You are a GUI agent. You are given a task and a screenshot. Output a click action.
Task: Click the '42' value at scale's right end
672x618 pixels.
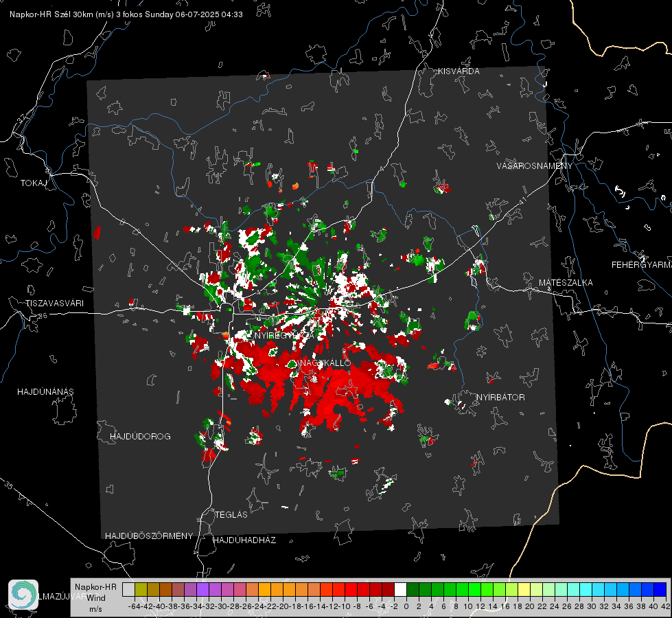[x=666, y=606]
